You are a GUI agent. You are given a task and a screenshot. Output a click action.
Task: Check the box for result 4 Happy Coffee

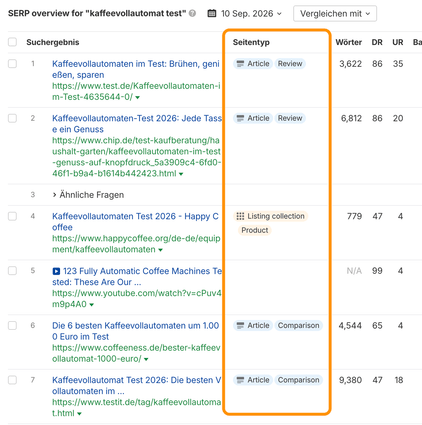click(x=12, y=216)
